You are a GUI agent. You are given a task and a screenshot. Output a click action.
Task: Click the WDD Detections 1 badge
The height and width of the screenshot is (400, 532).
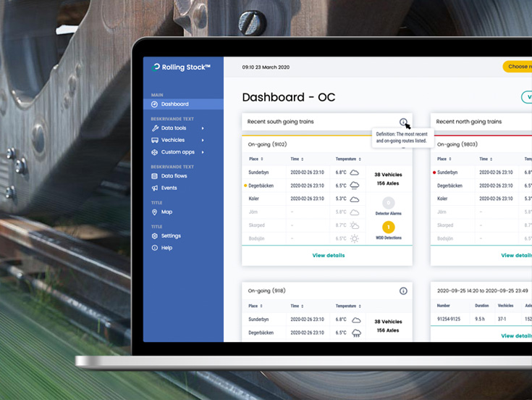(x=389, y=227)
